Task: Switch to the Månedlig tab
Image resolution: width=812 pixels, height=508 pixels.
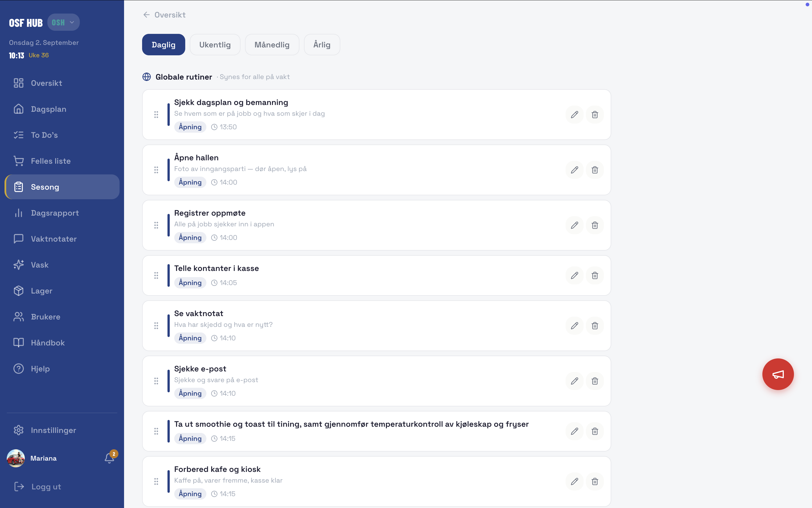Action: [272, 45]
